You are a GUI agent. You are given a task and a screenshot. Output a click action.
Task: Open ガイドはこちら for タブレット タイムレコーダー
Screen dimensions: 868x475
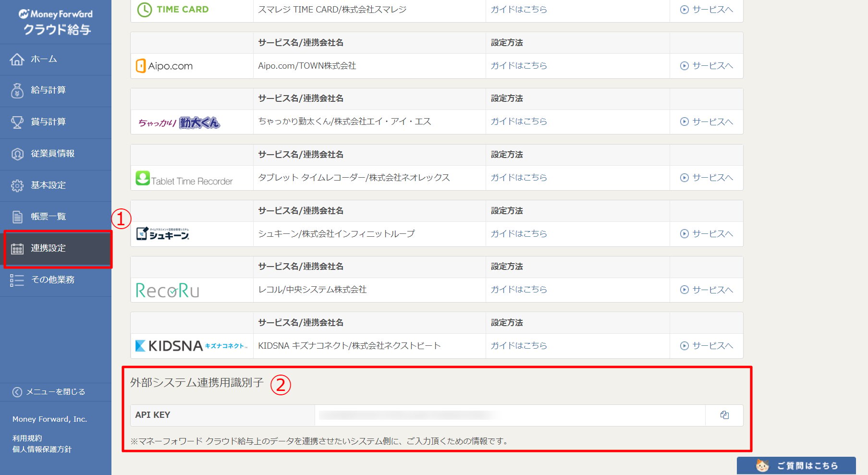[518, 177]
